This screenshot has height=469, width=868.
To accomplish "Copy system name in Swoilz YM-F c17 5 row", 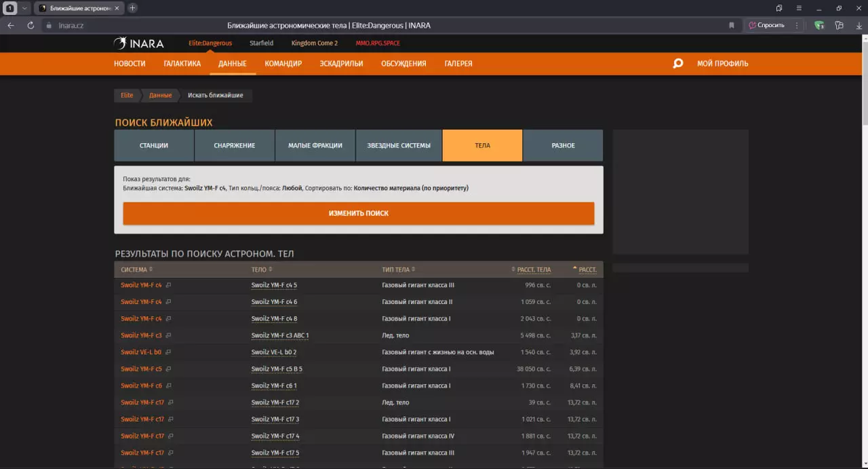I will click(x=171, y=453).
